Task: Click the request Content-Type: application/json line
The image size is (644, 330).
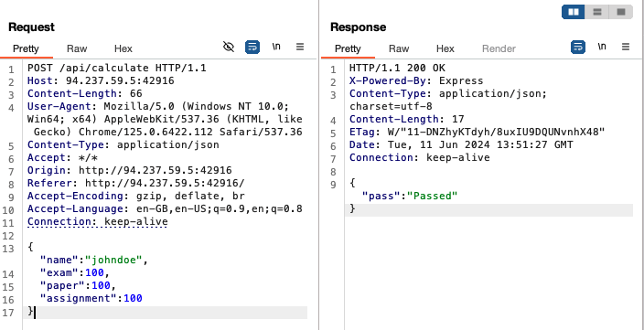Action: [123, 144]
